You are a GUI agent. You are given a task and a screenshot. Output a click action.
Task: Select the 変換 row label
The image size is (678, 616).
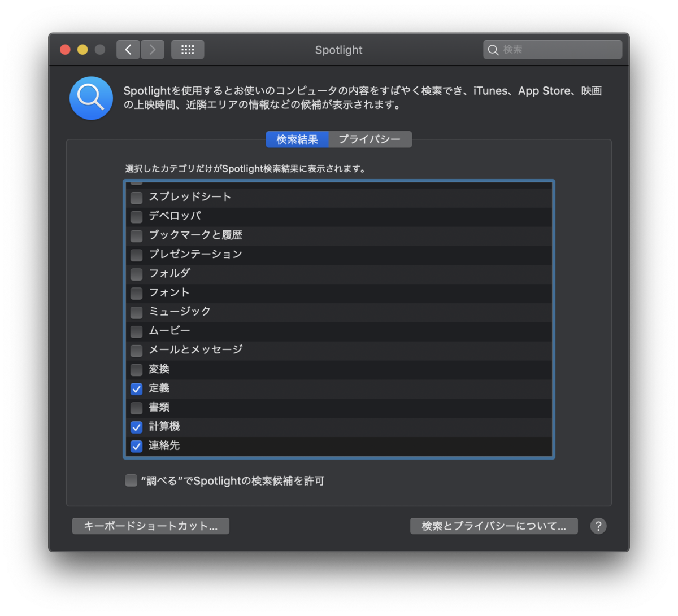point(159,370)
